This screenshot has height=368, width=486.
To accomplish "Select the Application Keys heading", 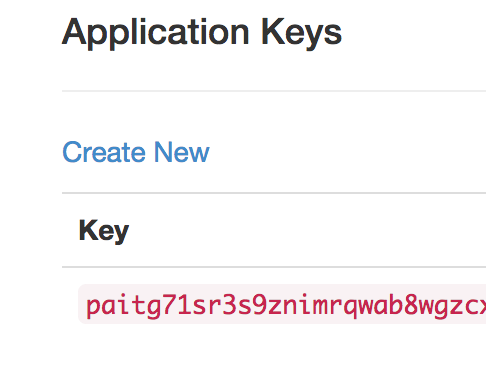I will pos(202,33).
